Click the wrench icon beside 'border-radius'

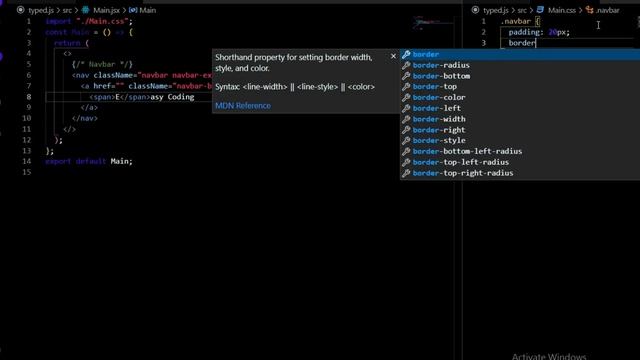pos(406,65)
